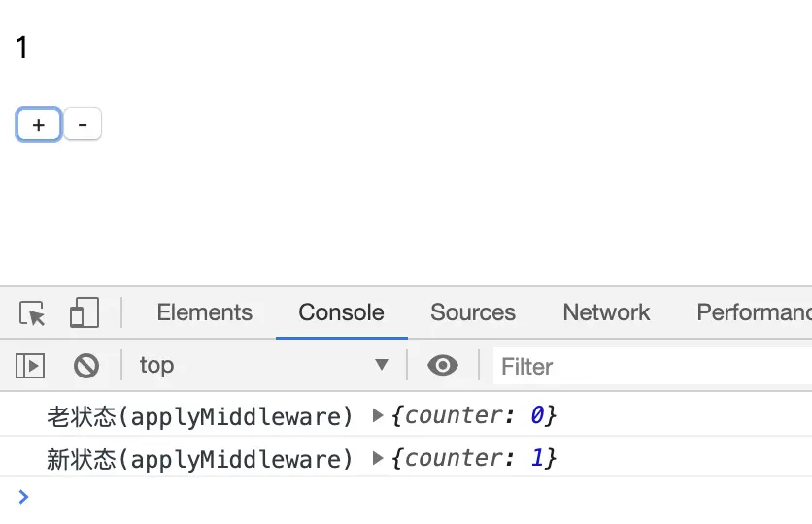812x524 pixels.
Task: Expand the {counter: 0} object
Action: (378, 416)
